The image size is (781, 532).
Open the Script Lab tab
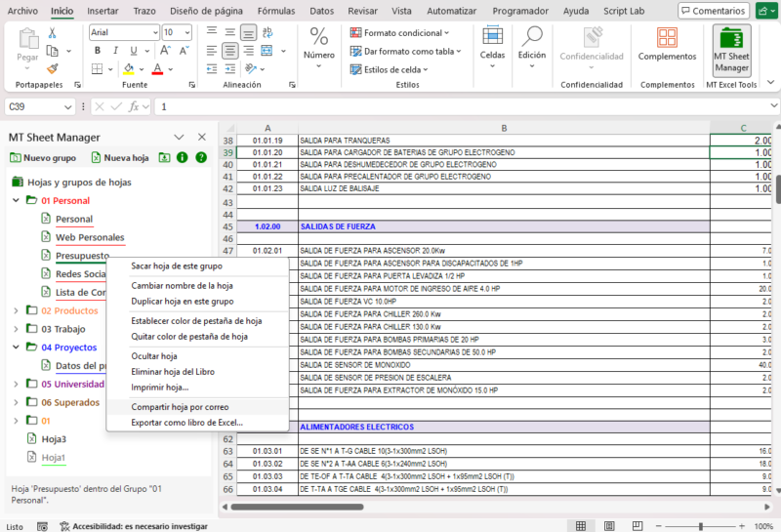pos(624,11)
